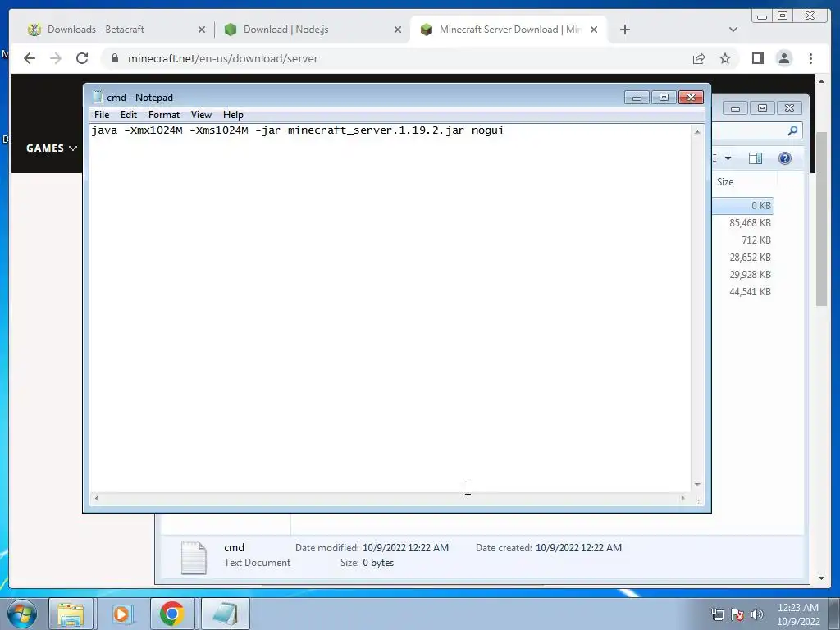The width and height of the screenshot is (840, 630).
Task: Click Date modified value in details pane
Action: (x=405, y=547)
